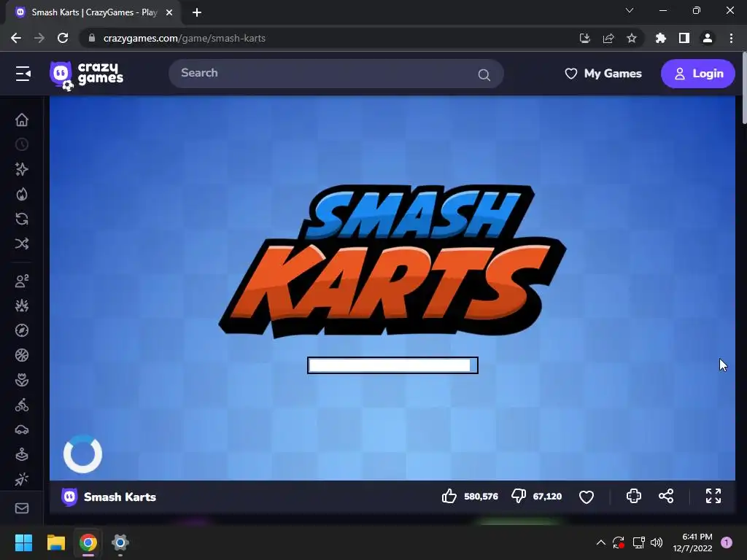Bookmark this page with the star
This screenshot has height=560, width=747.
(632, 38)
